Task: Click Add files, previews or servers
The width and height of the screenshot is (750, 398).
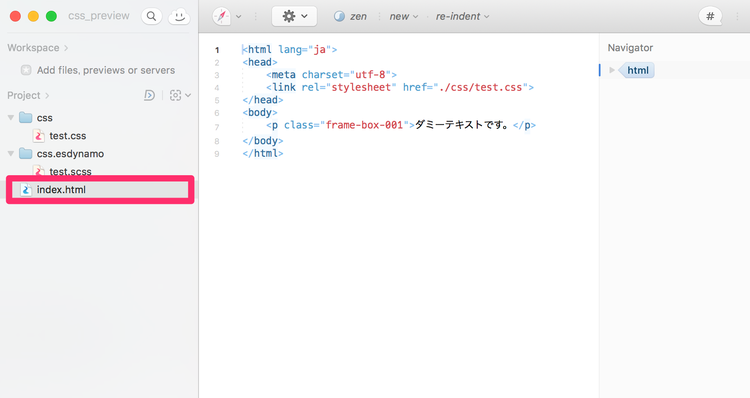Action: pos(106,70)
